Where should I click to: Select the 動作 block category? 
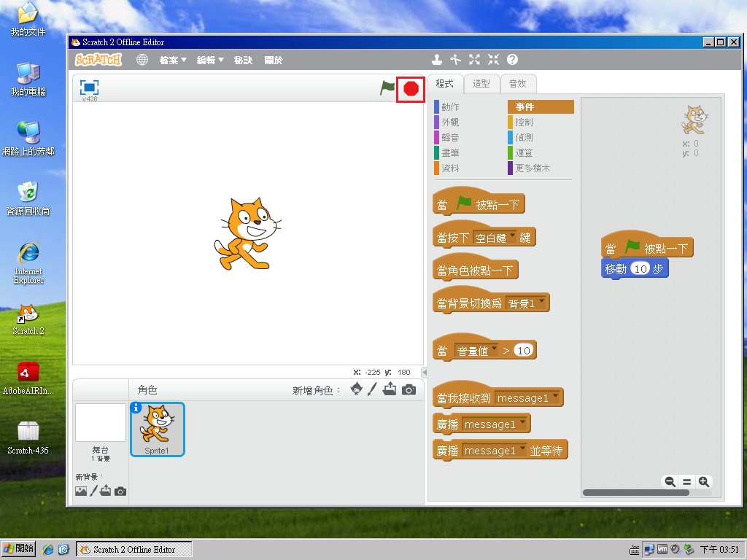pyautogui.click(x=447, y=107)
